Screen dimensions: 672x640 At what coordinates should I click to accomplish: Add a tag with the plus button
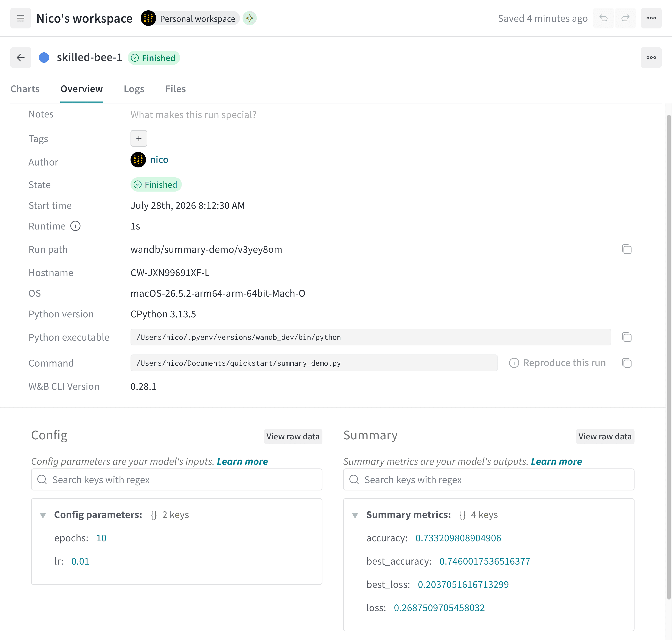(x=139, y=138)
